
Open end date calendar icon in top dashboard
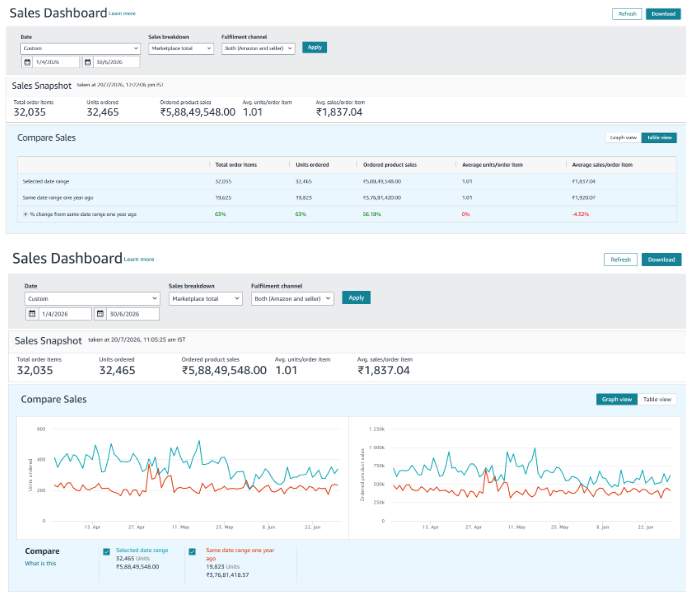(x=88, y=62)
